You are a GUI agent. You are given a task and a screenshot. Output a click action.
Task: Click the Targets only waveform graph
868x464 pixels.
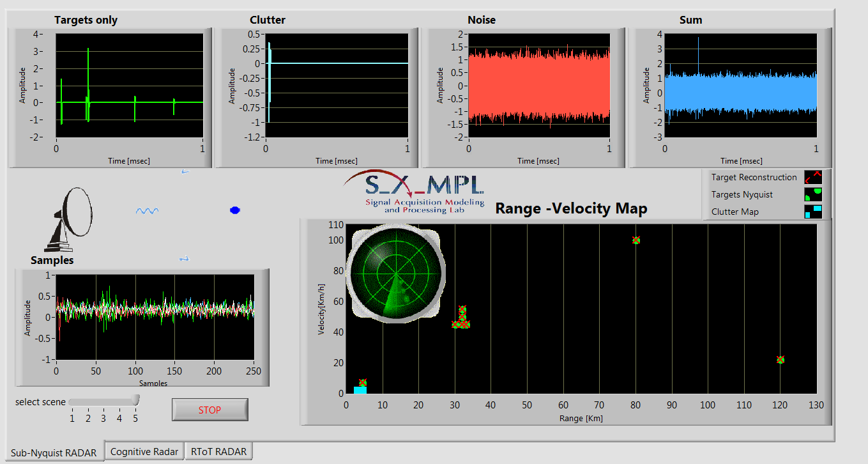pyautogui.click(x=129, y=85)
